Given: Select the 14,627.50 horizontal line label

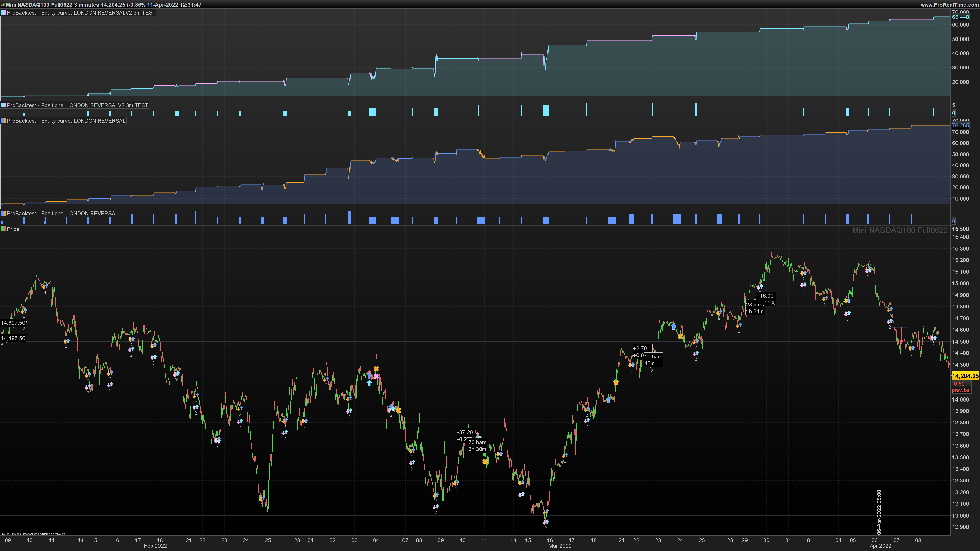Looking at the screenshot, I should (x=13, y=323).
